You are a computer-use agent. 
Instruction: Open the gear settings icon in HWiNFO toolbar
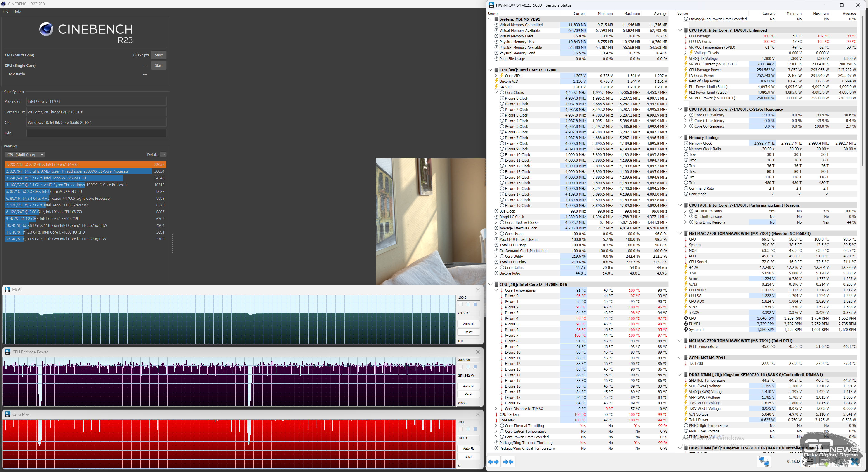click(x=839, y=462)
